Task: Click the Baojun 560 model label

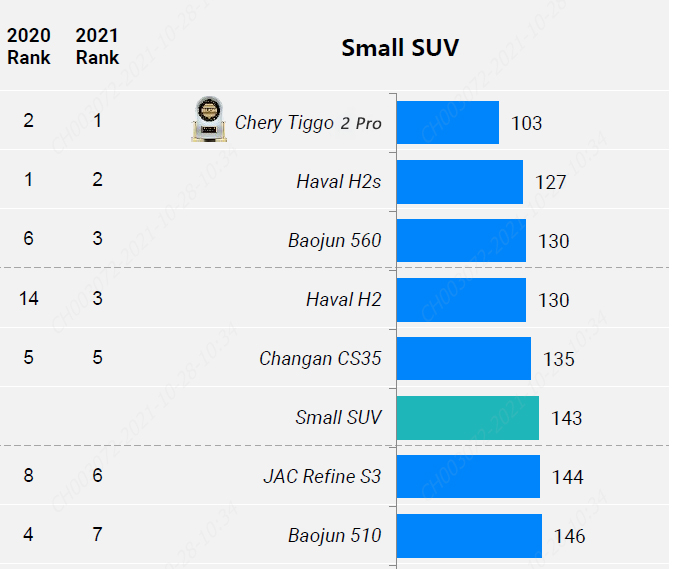Action: click(334, 241)
